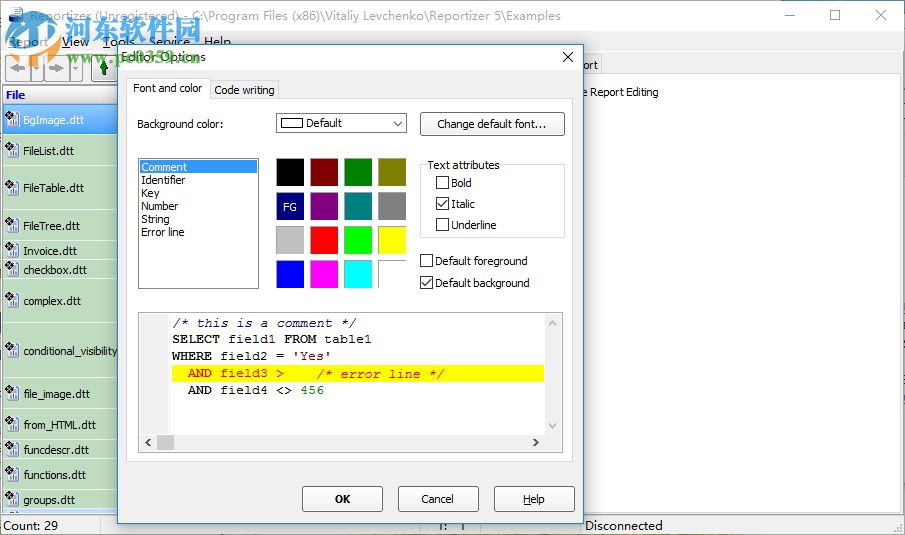Uncheck the Default background option

427,283
